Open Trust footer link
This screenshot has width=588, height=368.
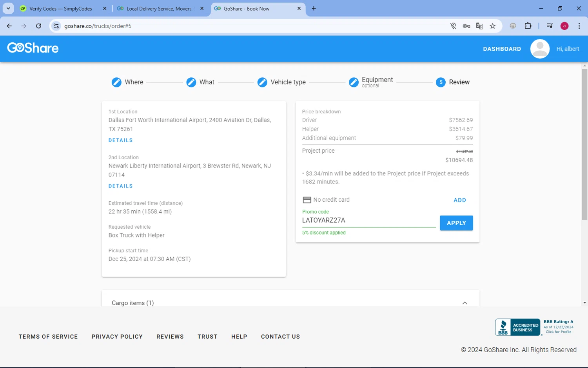207,337
